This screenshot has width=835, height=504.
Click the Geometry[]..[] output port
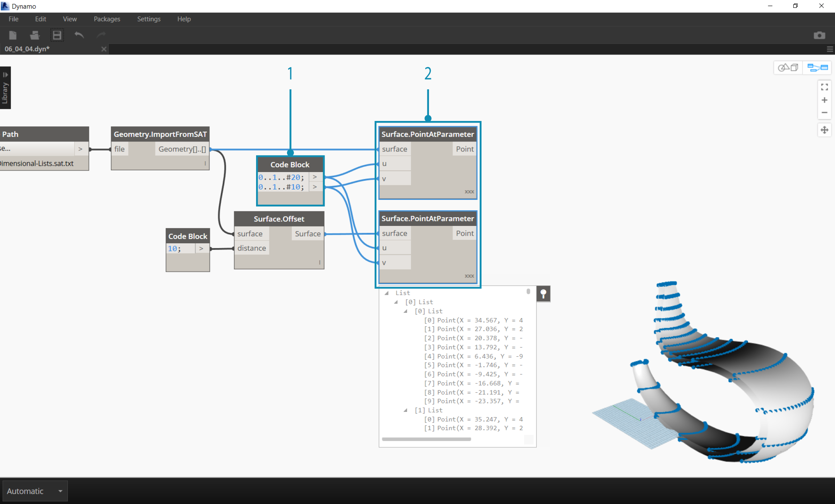tap(182, 149)
